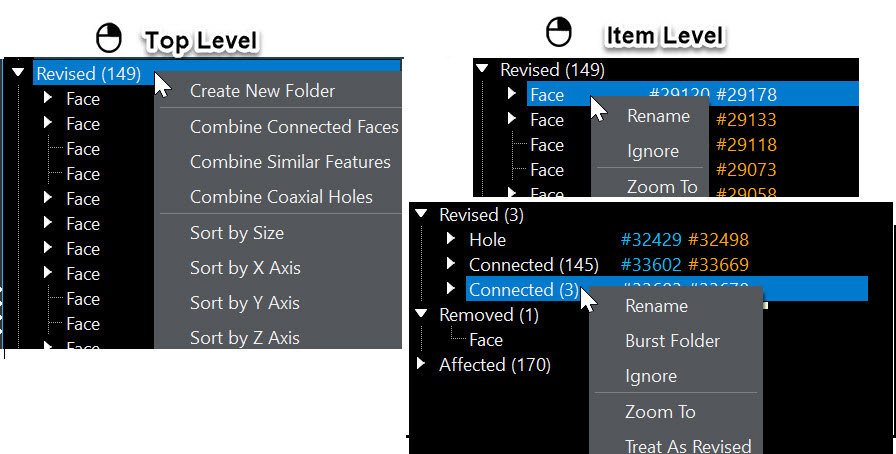The image size is (896, 454).
Task: Select Sort by Size
Action: (x=237, y=233)
